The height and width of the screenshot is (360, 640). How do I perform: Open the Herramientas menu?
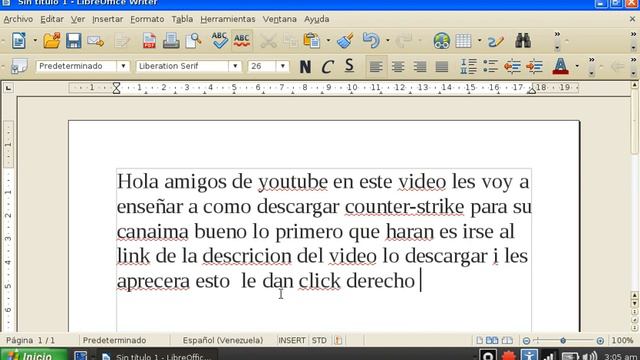(x=228, y=19)
